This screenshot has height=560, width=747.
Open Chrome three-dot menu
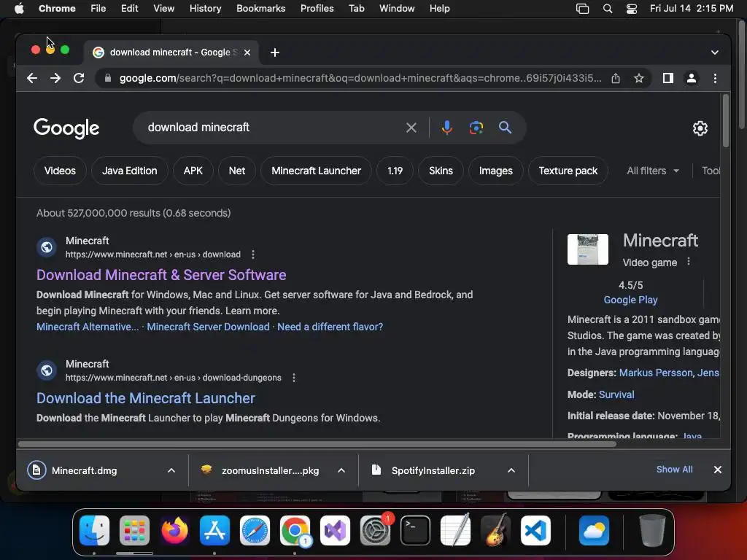(x=715, y=78)
